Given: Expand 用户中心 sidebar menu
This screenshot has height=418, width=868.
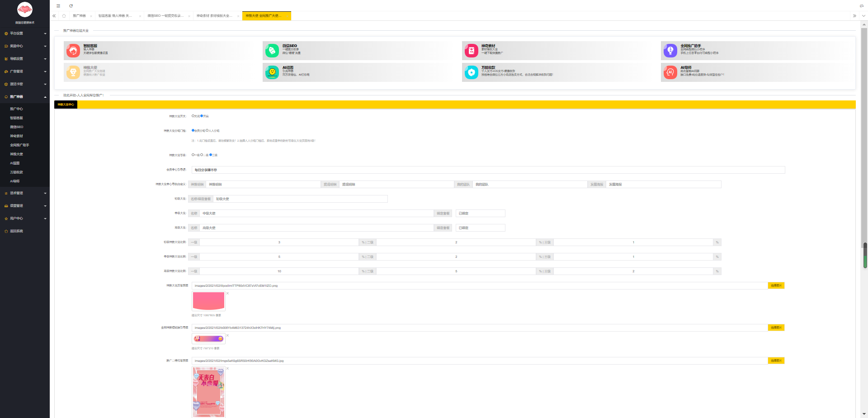Looking at the screenshot, I should [45, 218].
